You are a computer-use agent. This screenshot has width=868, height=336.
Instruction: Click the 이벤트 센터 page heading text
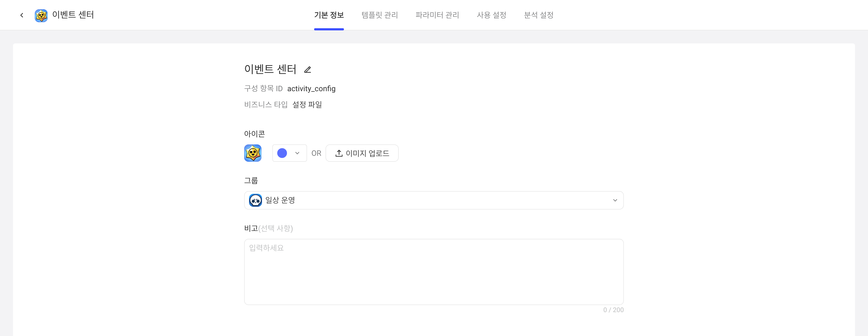tap(270, 69)
